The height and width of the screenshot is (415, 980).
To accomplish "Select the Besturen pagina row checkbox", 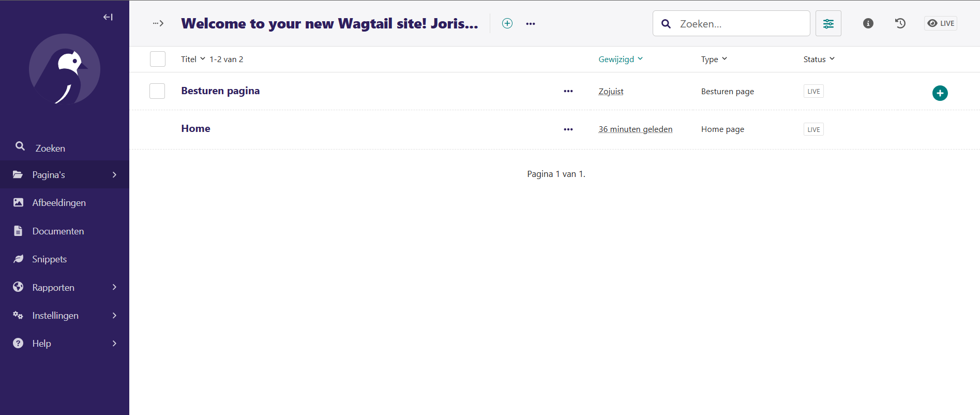I will [157, 91].
